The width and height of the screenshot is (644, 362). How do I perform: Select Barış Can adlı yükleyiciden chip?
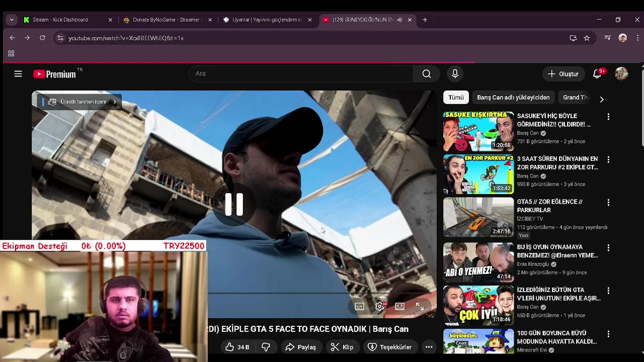(x=513, y=98)
